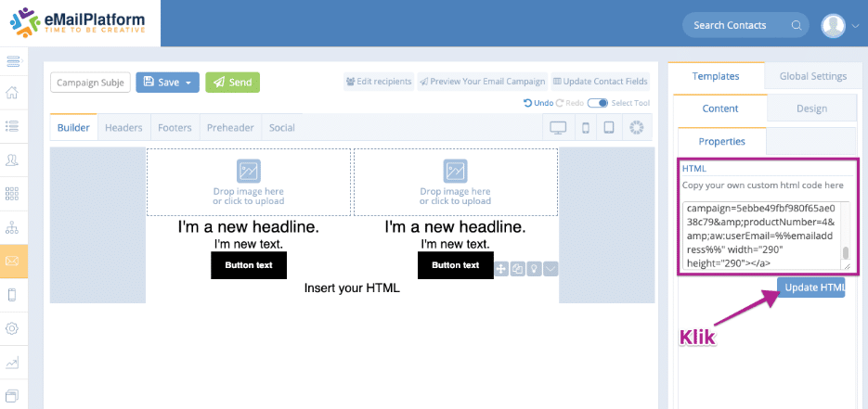
Task: Select the Properties tab
Action: pyautogui.click(x=722, y=141)
